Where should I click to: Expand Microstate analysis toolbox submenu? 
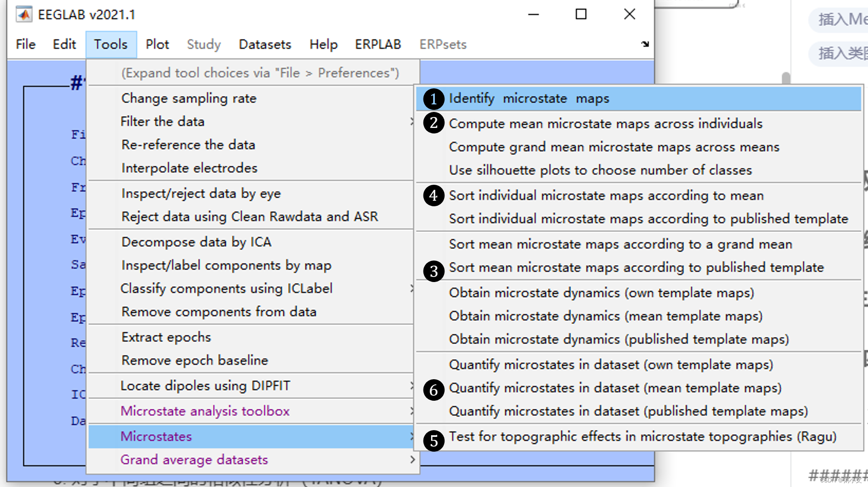pyautogui.click(x=251, y=411)
